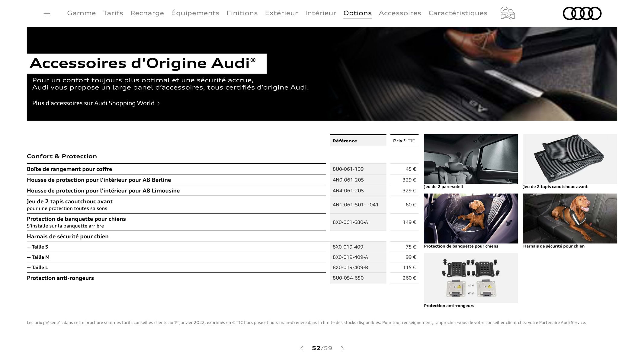
Task: Open the Accessoires tab
Action: coord(400,13)
